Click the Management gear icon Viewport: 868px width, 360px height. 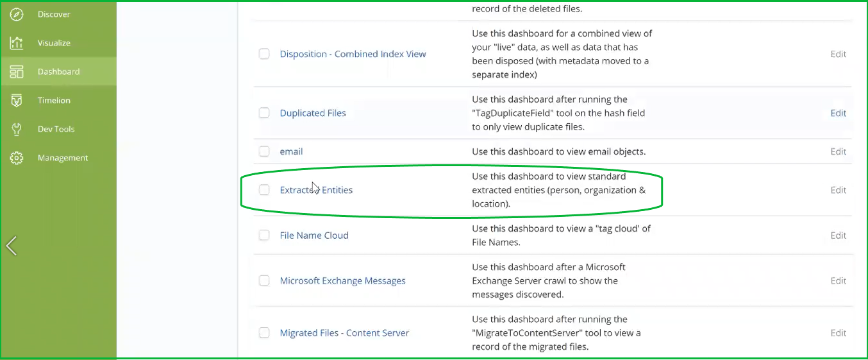pyautogui.click(x=17, y=158)
